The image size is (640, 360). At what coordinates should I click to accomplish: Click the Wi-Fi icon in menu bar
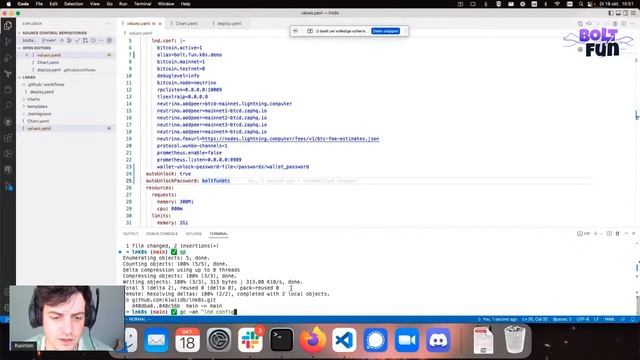click(x=557, y=4)
